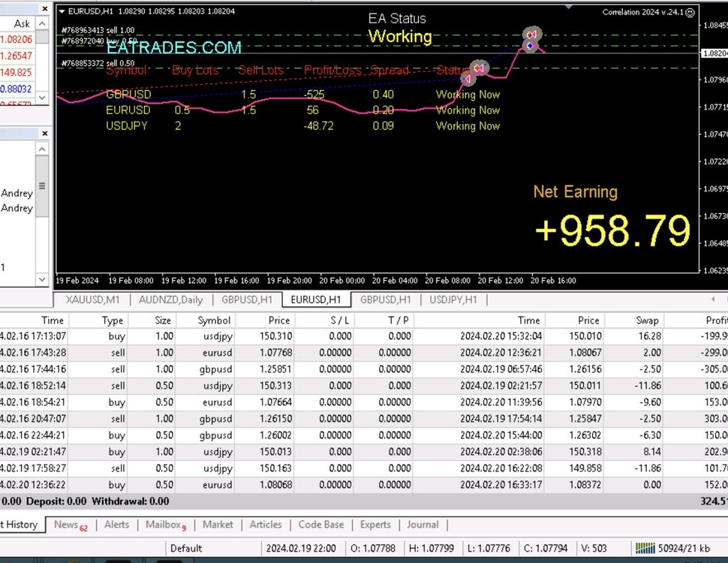
Task: Click the 1.08206 ask price
Action: tap(17, 40)
